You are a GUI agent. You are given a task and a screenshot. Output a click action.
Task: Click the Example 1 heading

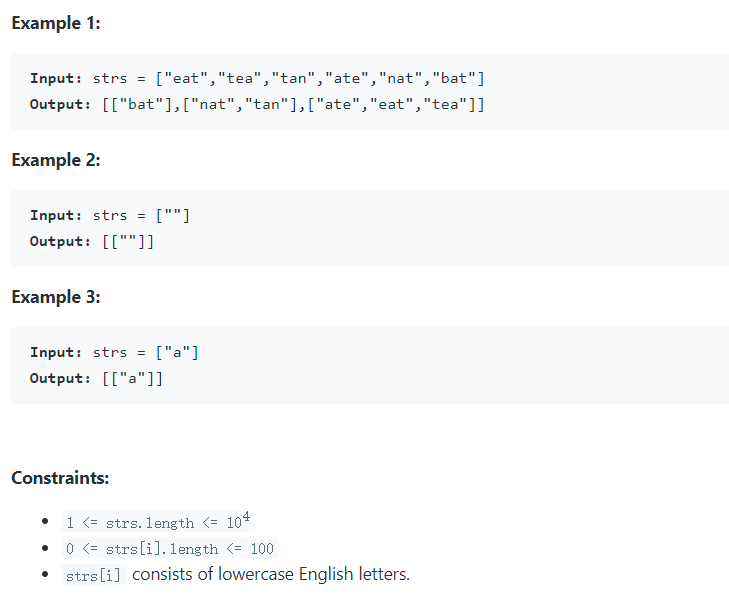56,23
